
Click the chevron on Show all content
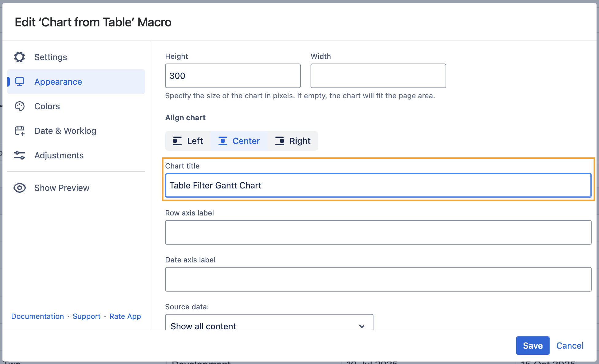click(362, 326)
